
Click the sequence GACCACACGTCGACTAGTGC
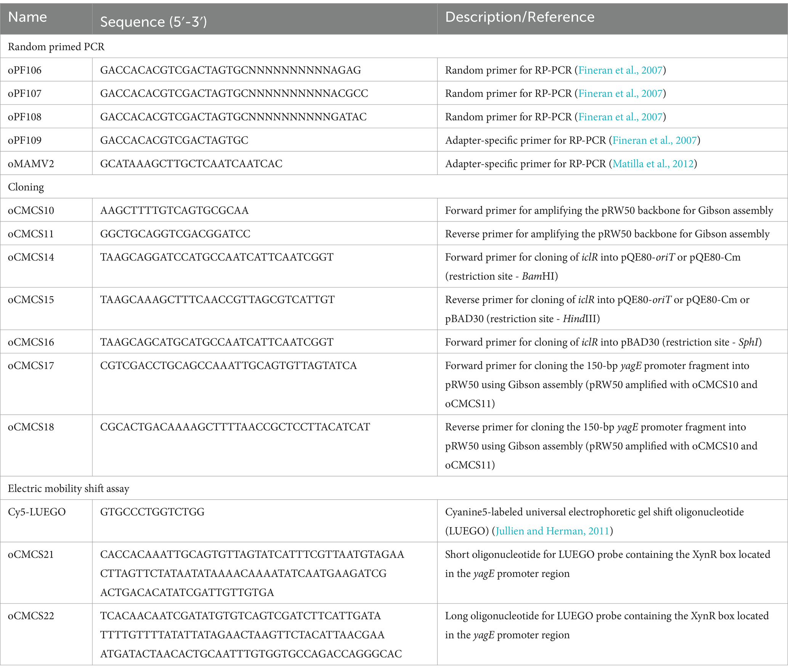tap(174, 140)
